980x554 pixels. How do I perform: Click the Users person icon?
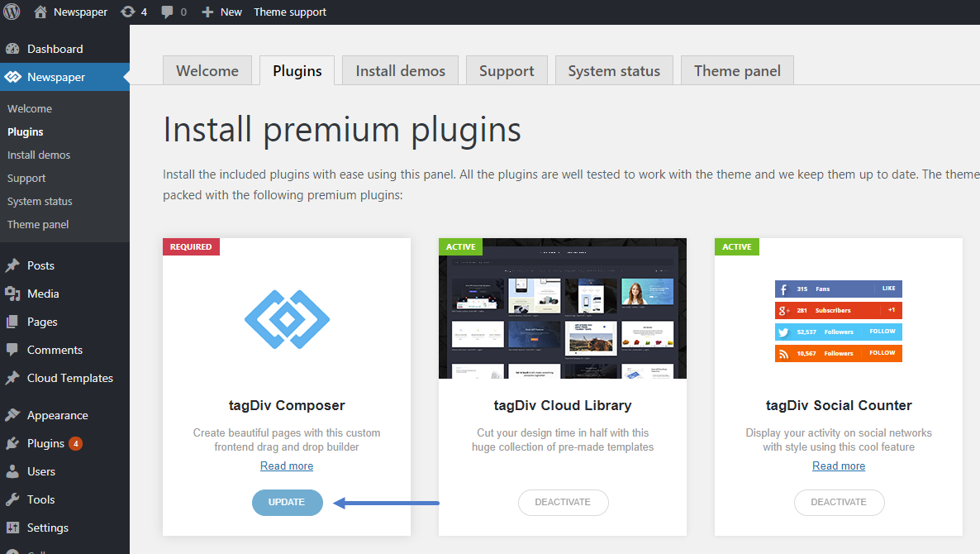click(x=12, y=471)
